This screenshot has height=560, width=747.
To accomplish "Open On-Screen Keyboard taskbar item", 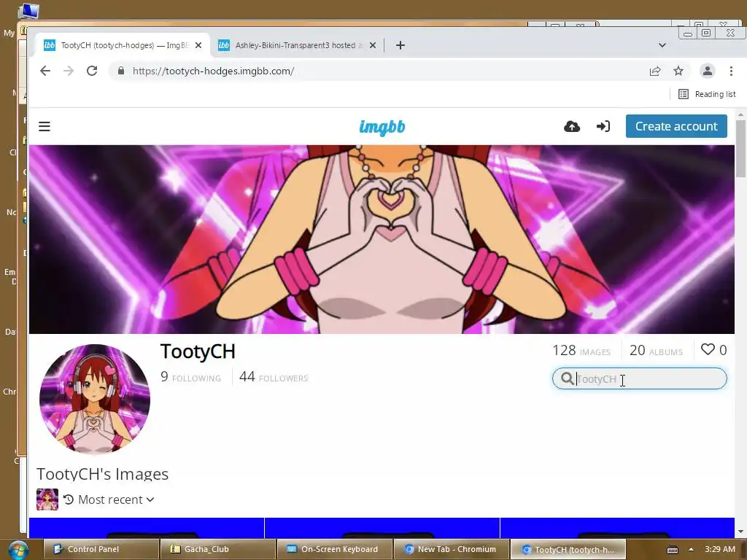I will click(x=335, y=549).
